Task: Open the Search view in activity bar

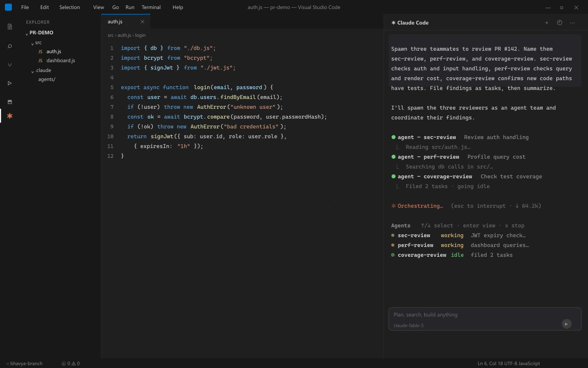Action: click(x=10, y=46)
